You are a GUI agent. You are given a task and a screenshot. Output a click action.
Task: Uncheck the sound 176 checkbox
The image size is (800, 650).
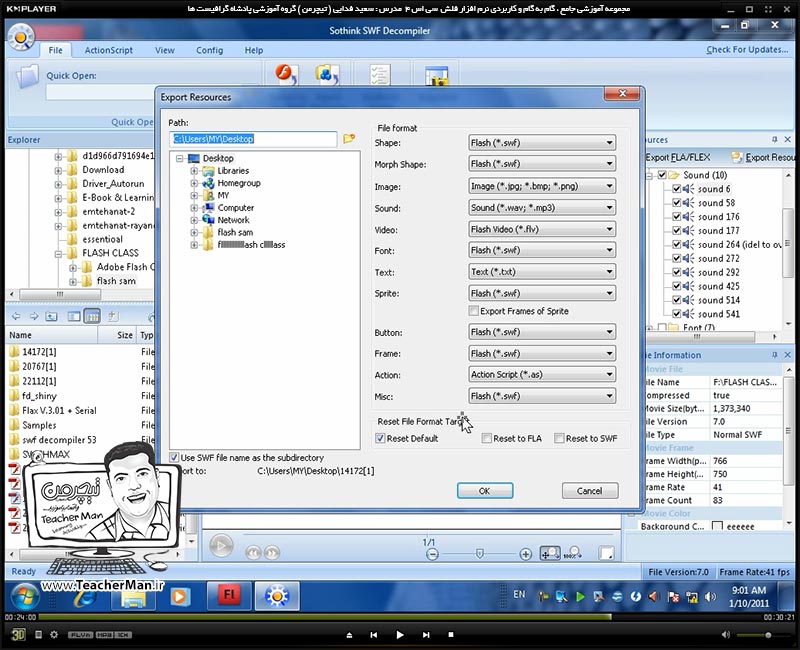pos(677,216)
